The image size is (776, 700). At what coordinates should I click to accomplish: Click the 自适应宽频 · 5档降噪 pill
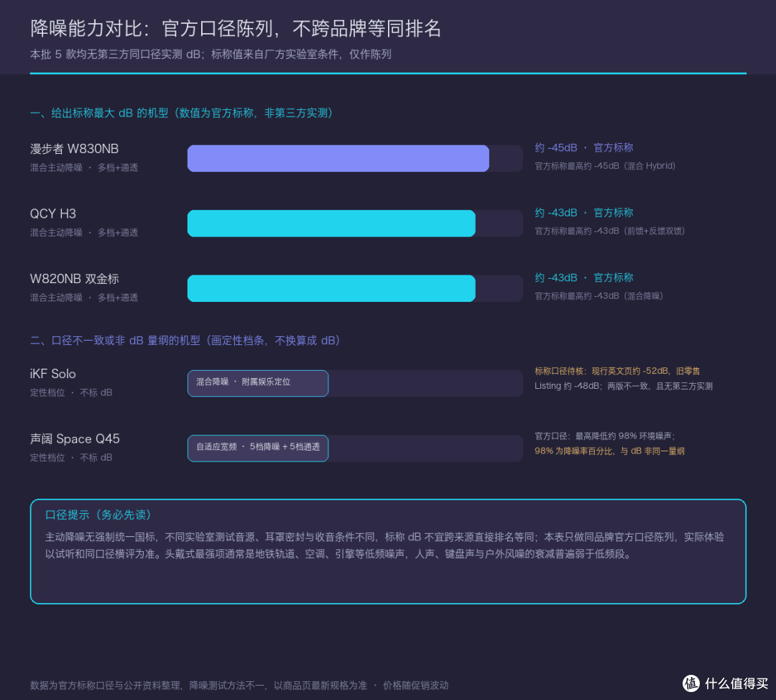258,448
